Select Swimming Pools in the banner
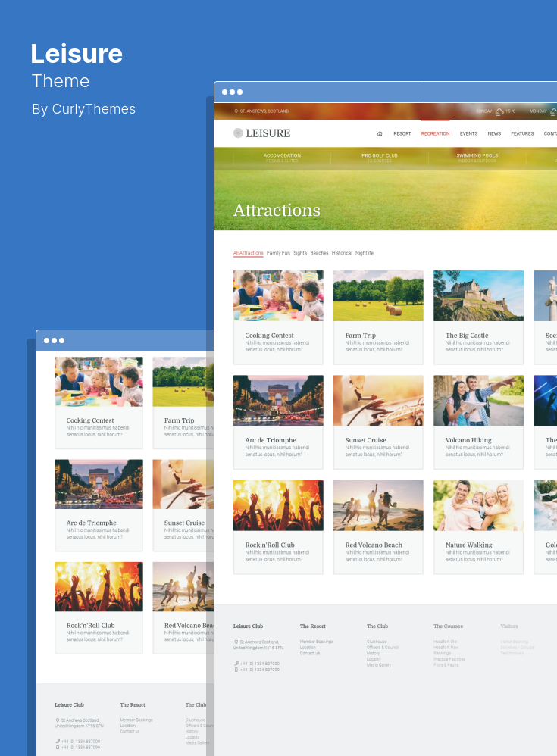 (x=477, y=158)
